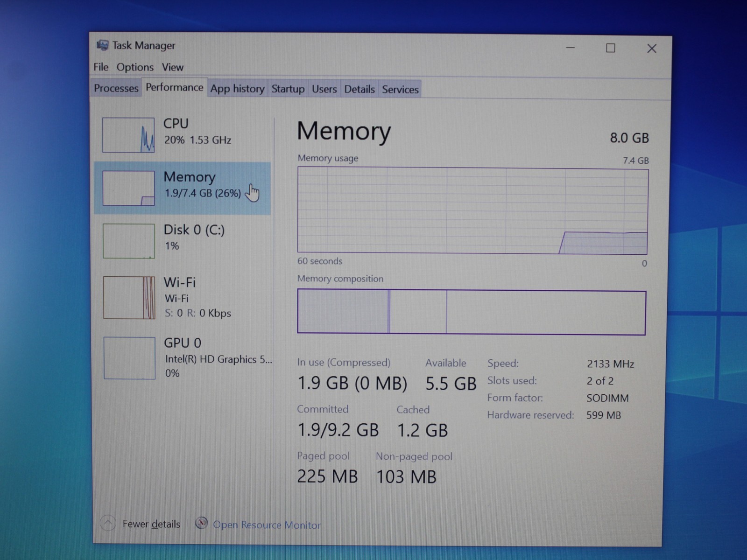Switch to the Services tab

tap(400, 89)
